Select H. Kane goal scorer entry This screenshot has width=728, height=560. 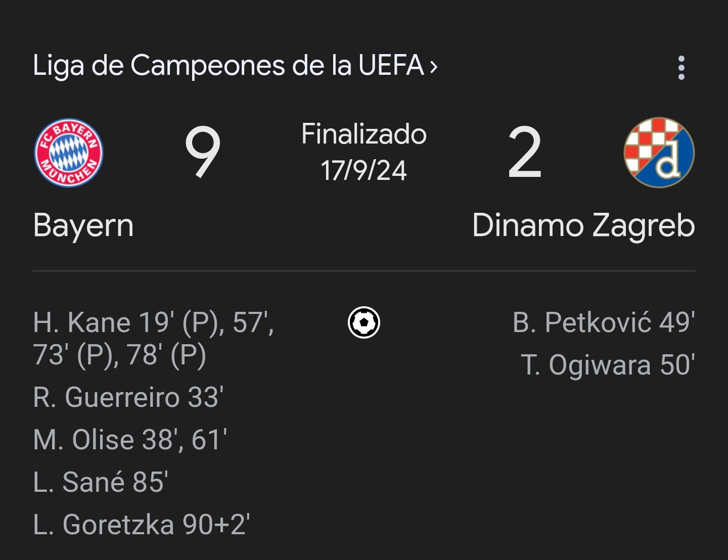[153, 338]
